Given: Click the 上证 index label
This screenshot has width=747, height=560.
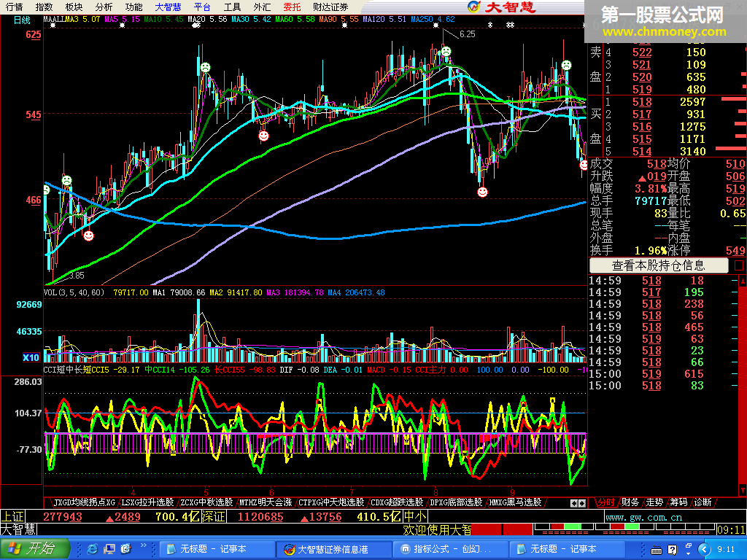Looking at the screenshot, I should (x=12, y=517).
